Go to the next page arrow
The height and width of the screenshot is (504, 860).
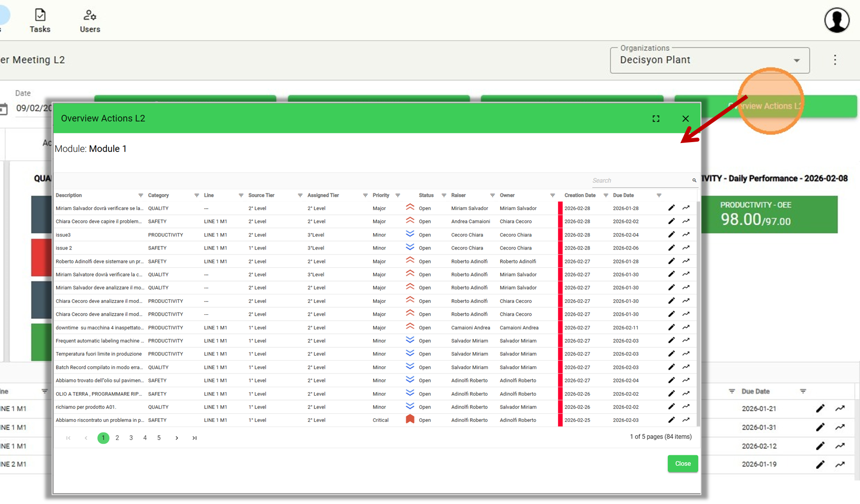coord(177,438)
